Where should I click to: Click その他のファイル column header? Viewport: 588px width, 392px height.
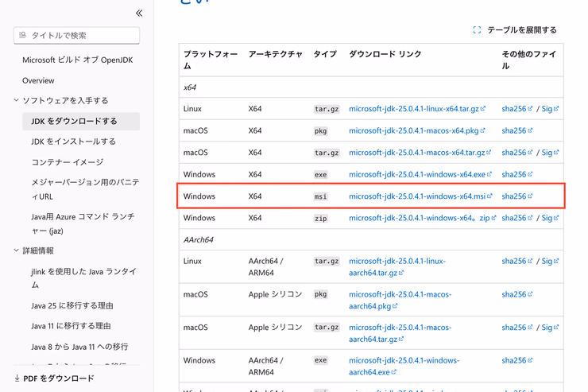pyautogui.click(x=528, y=60)
